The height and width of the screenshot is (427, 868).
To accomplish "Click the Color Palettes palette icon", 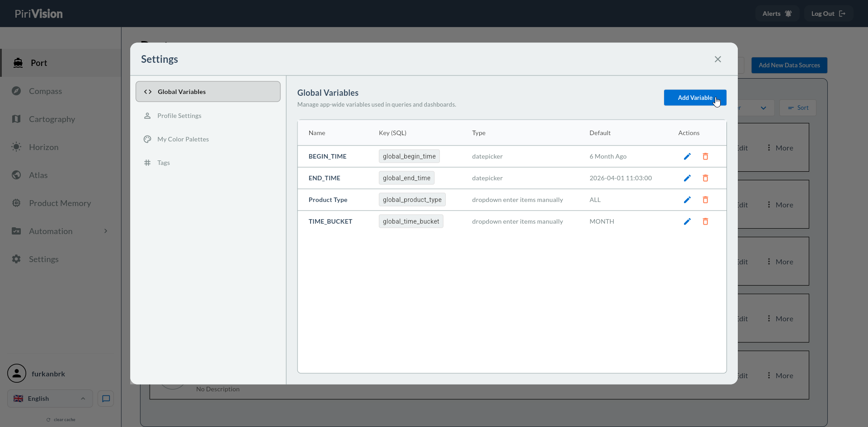I will 147,139.
